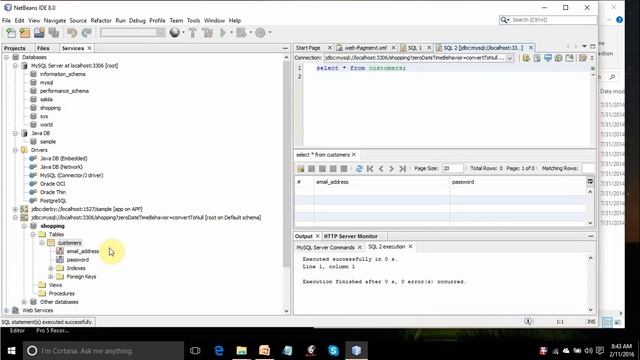Screen dimensions: 640x360
Task: Click the SQL History icon in the editor toolbar
Action: pyautogui.click(x=558, y=58)
